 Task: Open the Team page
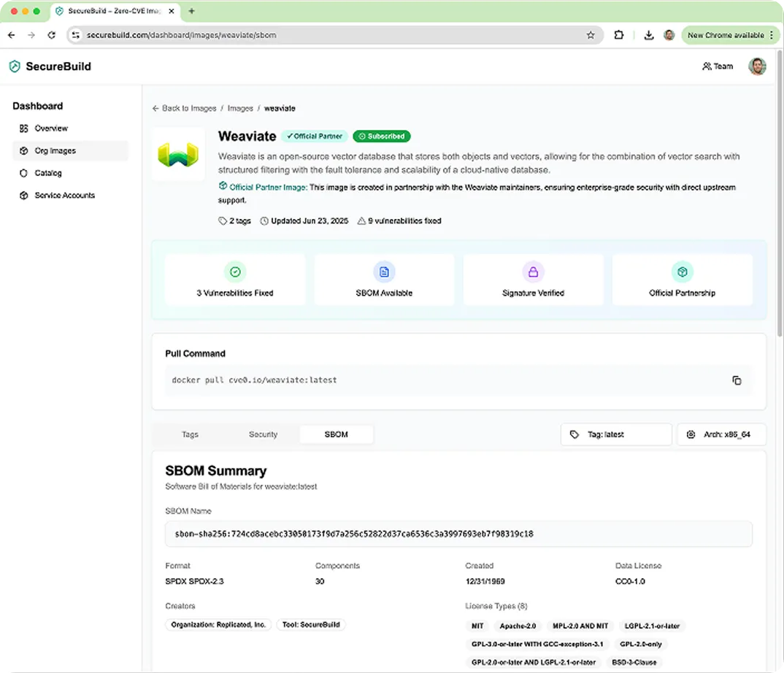[x=718, y=66]
